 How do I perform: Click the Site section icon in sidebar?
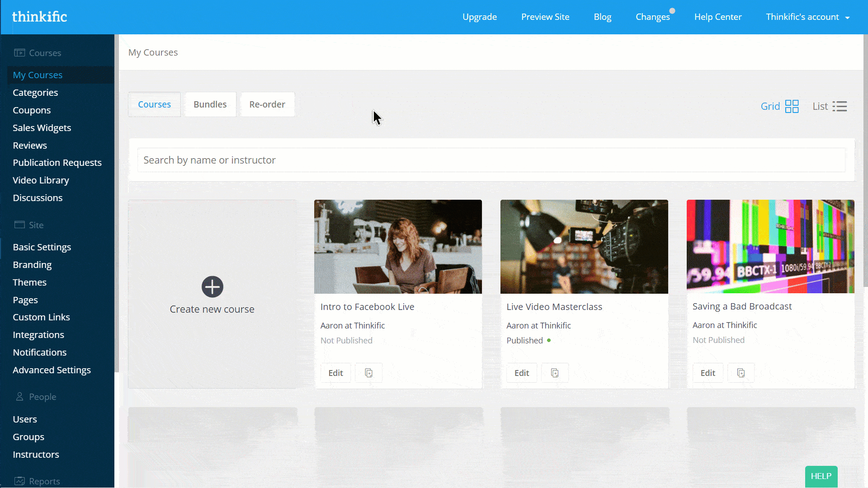(x=19, y=225)
